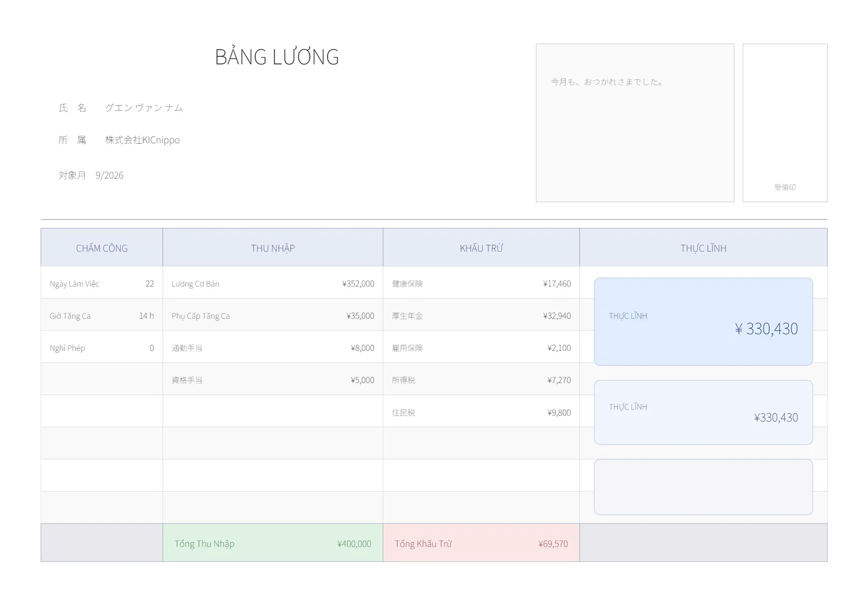Select the name グエン ヴァン ナム
This screenshot has height=614, width=868.
(144, 108)
